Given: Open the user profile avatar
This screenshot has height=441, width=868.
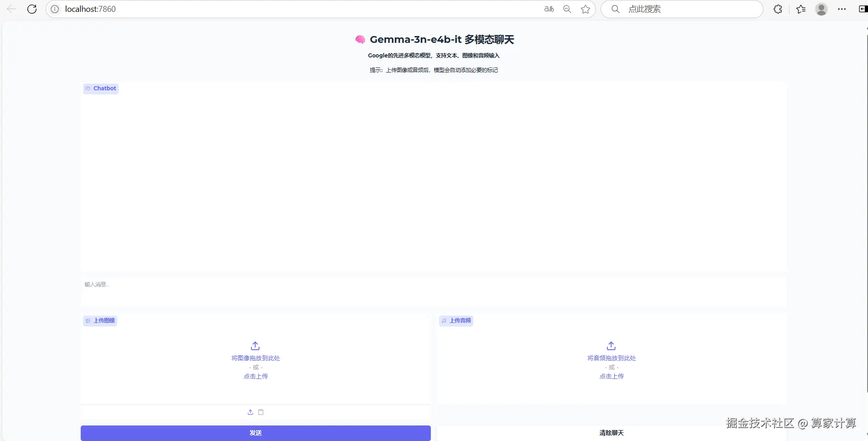Looking at the screenshot, I should point(821,9).
